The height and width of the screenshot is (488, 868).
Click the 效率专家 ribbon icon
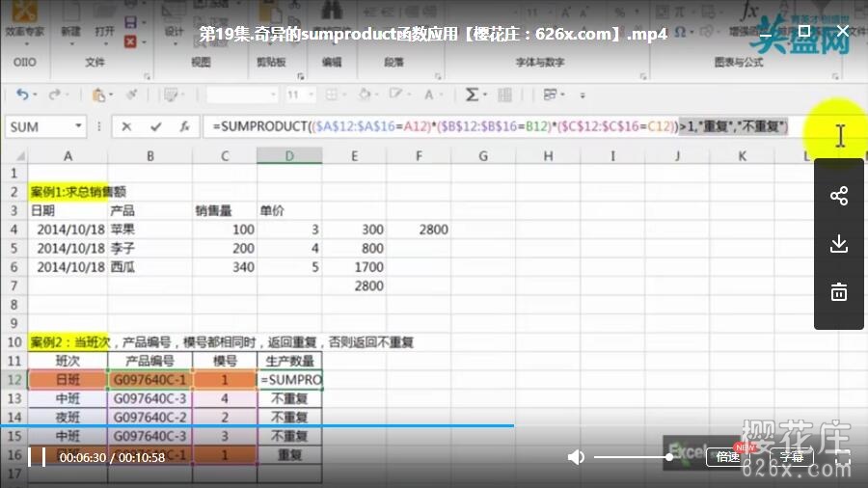tap(24, 21)
